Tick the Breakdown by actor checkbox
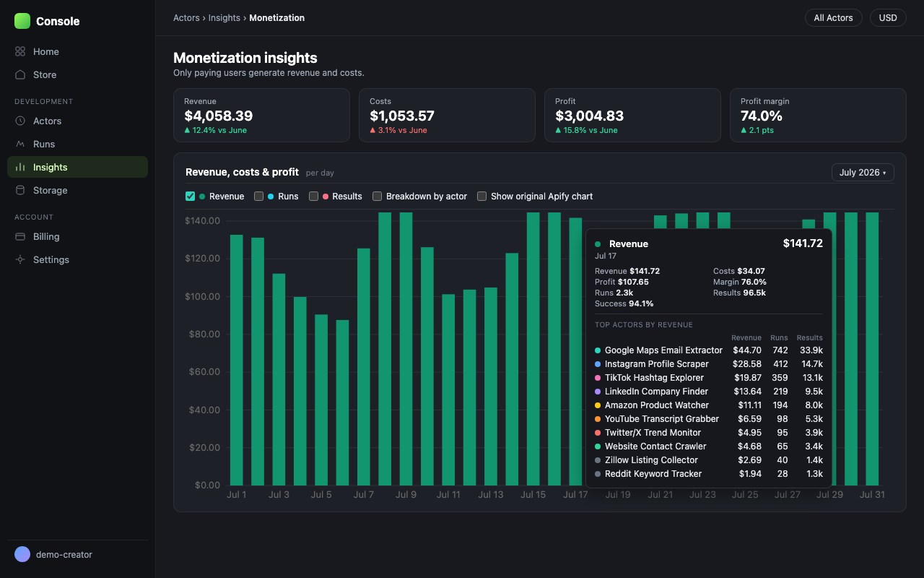 point(377,196)
